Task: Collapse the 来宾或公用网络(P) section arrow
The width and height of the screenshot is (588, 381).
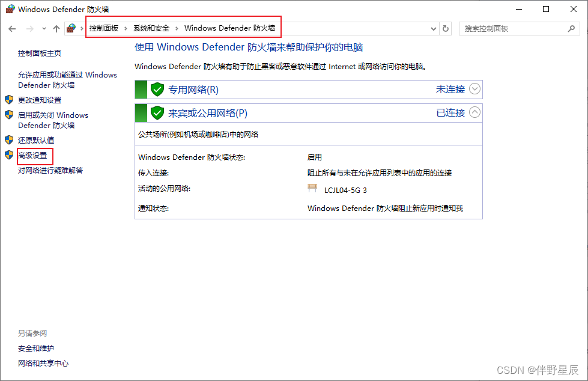Action: (474, 112)
